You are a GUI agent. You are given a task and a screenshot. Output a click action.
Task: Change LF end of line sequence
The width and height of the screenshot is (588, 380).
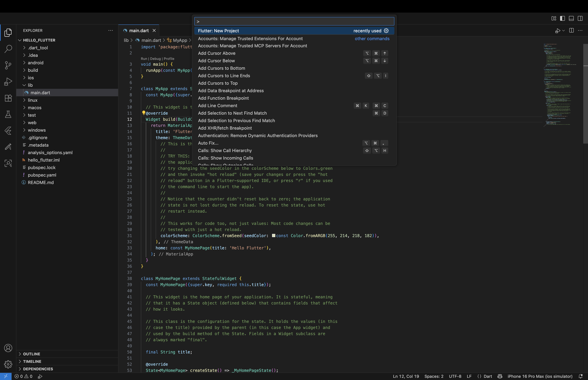469,376
